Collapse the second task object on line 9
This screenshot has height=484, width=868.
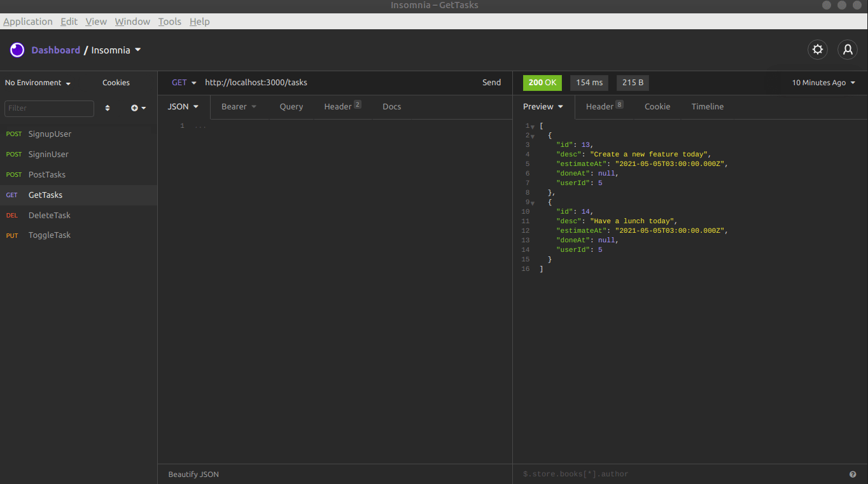click(533, 203)
